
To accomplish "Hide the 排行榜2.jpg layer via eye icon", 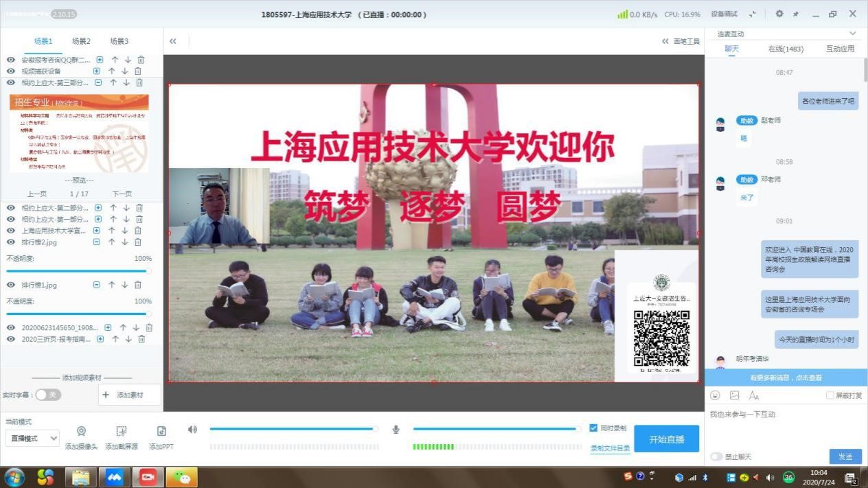I will (x=11, y=242).
